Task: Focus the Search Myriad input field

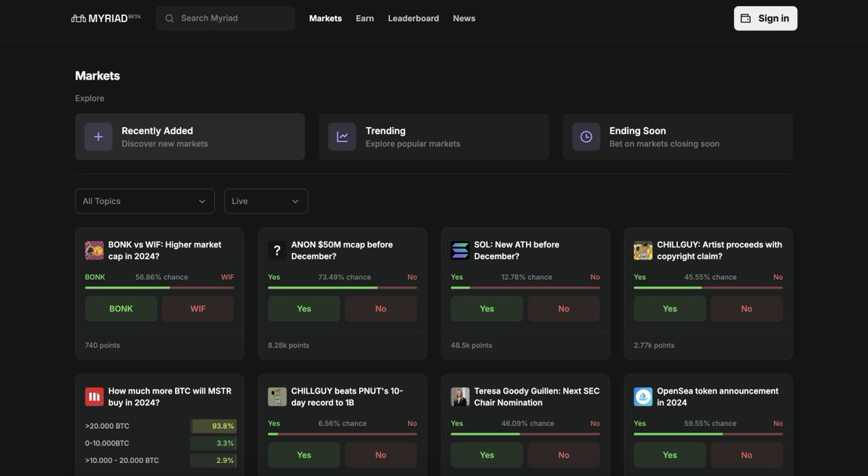Action: (x=231, y=18)
